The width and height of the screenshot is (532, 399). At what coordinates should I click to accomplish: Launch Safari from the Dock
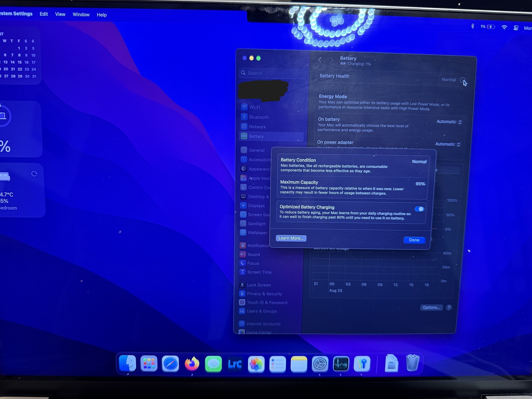pos(170,363)
